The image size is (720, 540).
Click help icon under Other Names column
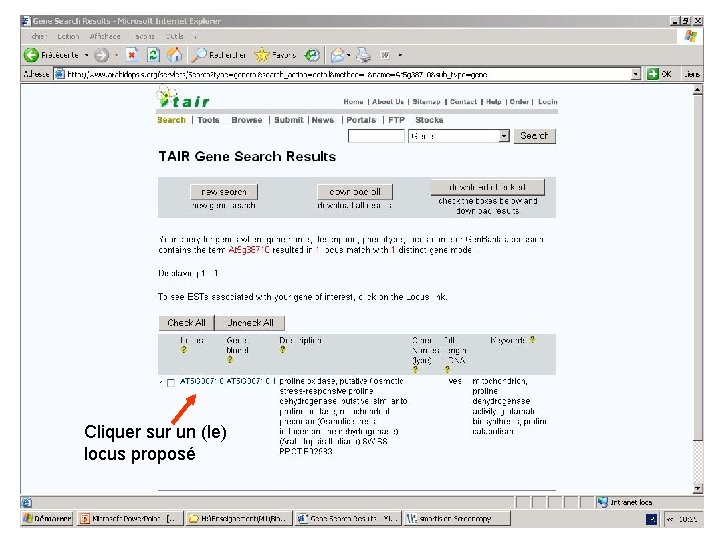pyautogui.click(x=416, y=369)
